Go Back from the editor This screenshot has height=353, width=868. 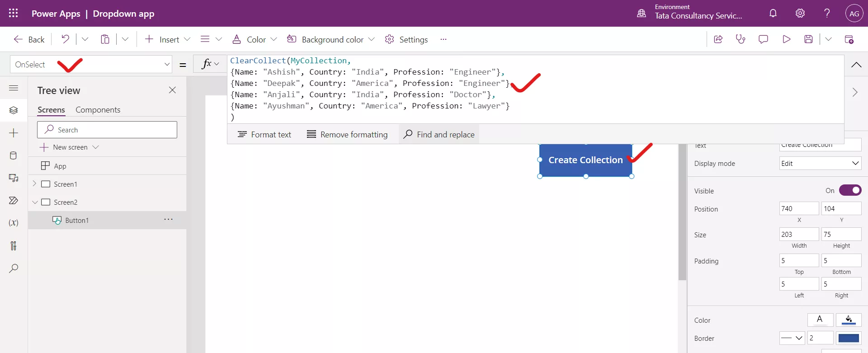point(29,39)
